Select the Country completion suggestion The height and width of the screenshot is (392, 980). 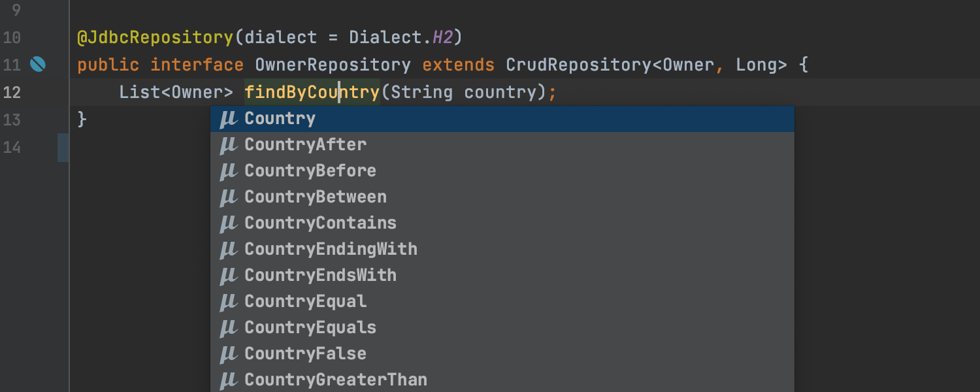click(502, 119)
